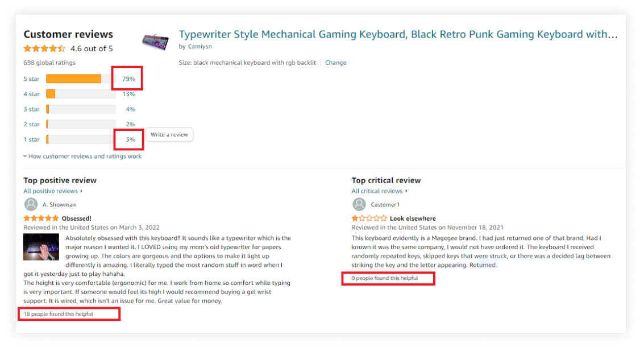Viewport: 644px width, 351px height.
Task: Open Customer1's profile avatar
Action: (359, 204)
